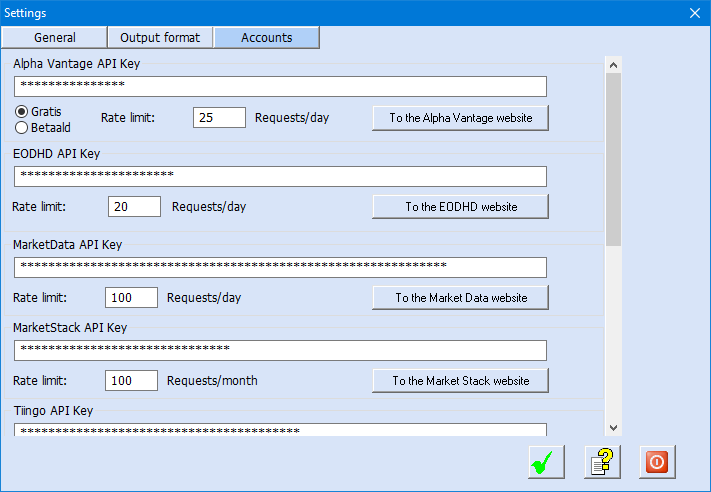
Task: Click EODHD rate limit field showing 20
Action: click(x=134, y=207)
